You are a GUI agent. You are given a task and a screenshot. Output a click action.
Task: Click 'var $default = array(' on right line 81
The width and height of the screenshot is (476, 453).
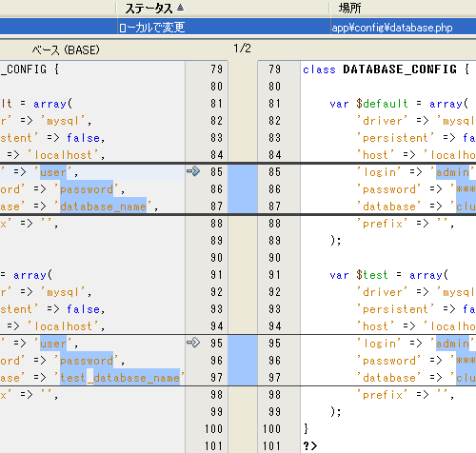pyautogui.click(x=399, y=104)
